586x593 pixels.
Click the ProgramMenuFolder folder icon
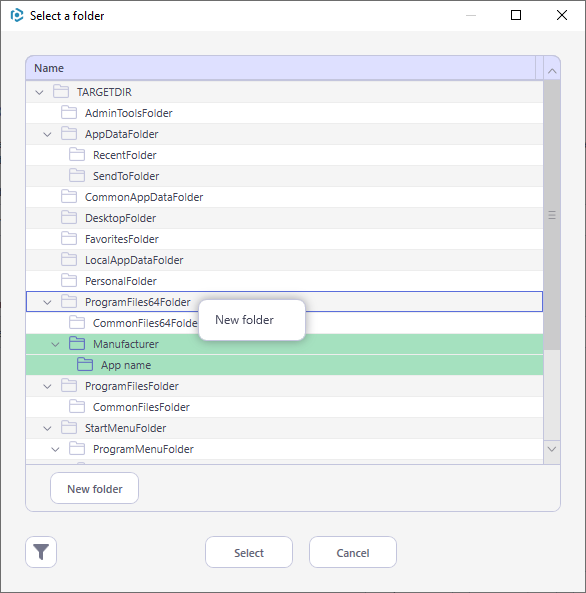click(x=77, y=448)
